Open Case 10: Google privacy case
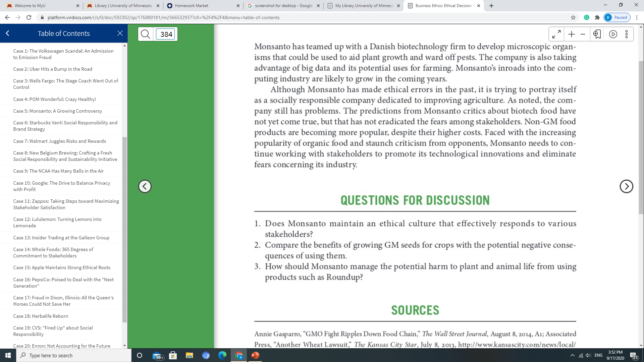644x362 pixels. [62, 186]
